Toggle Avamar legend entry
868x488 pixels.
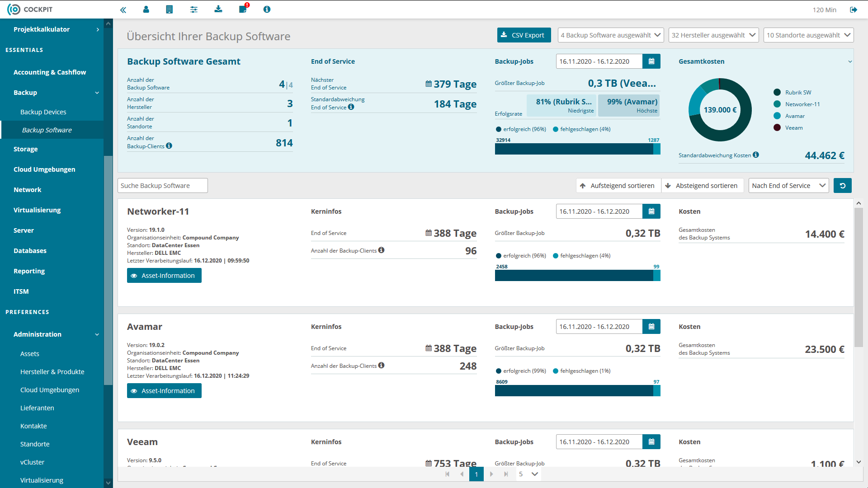(789, 116)
